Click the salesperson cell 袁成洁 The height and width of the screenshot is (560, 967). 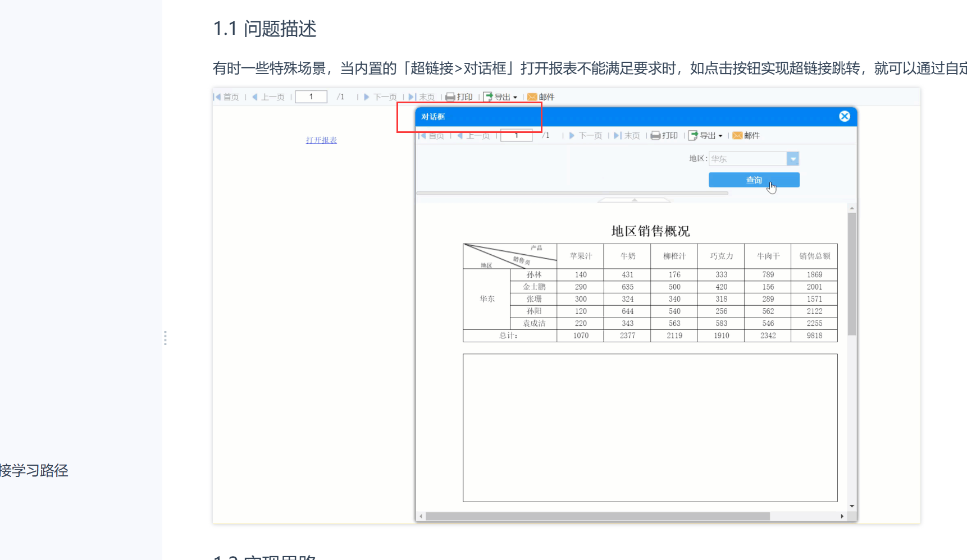(x=533, y=324)
